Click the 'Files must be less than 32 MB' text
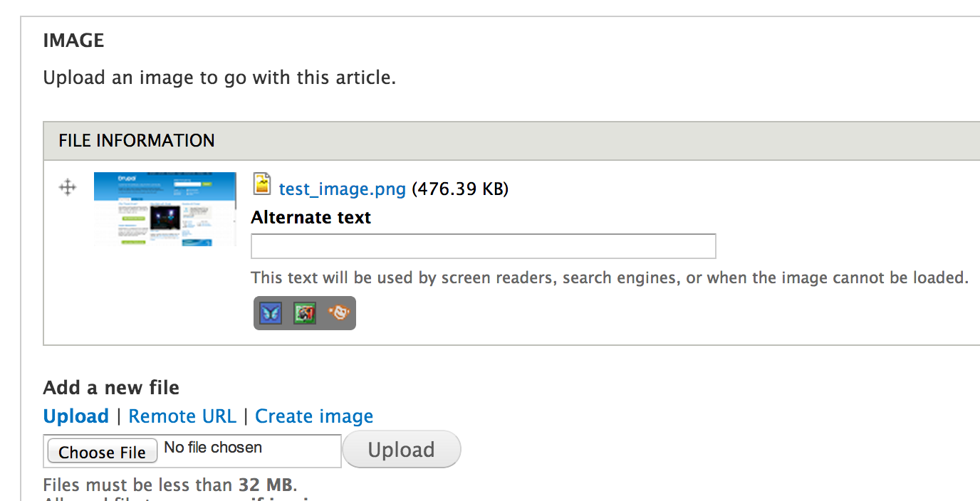Screen dimensions: 980x501 point(170,485)
